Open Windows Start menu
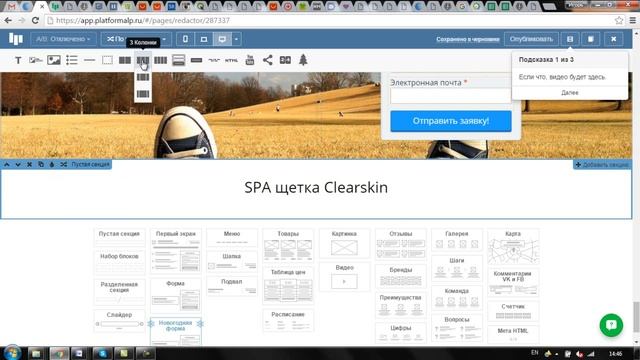 (12, 353)
